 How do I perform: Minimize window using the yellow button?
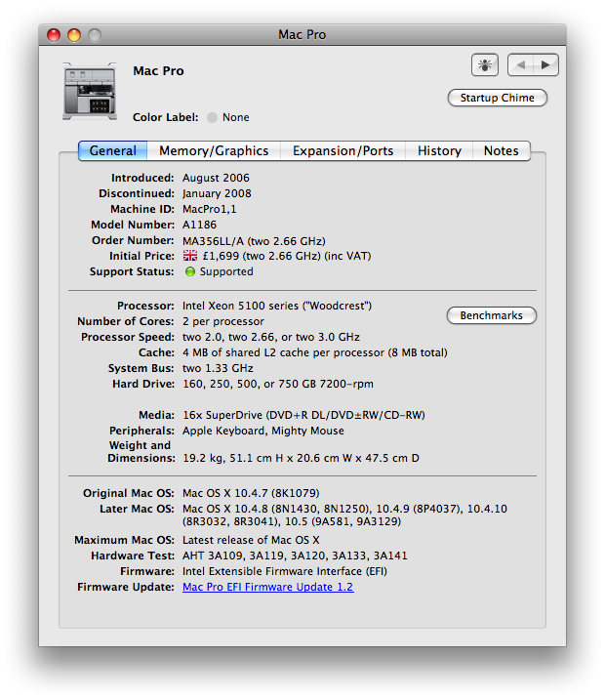74,35
